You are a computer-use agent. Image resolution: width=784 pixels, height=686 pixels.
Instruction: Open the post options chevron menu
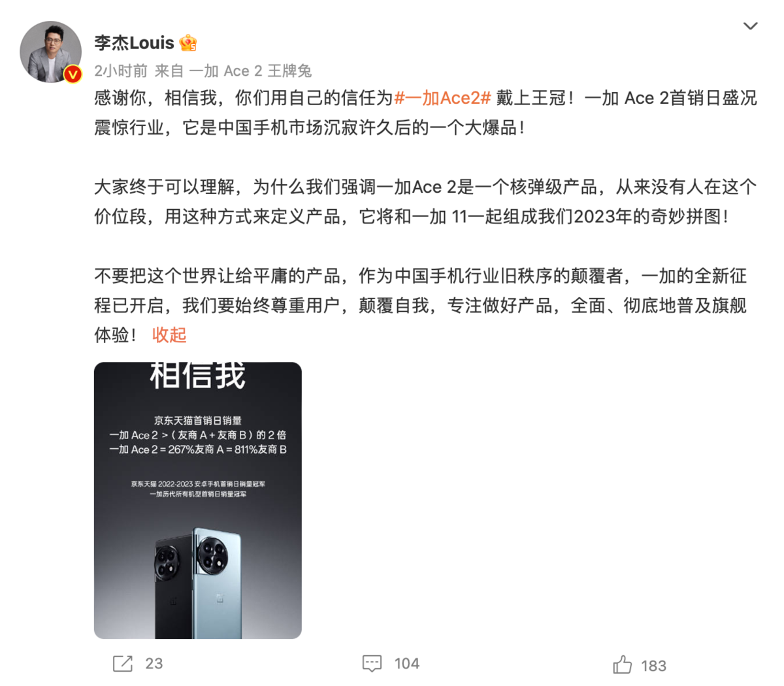tap(750, 26)
